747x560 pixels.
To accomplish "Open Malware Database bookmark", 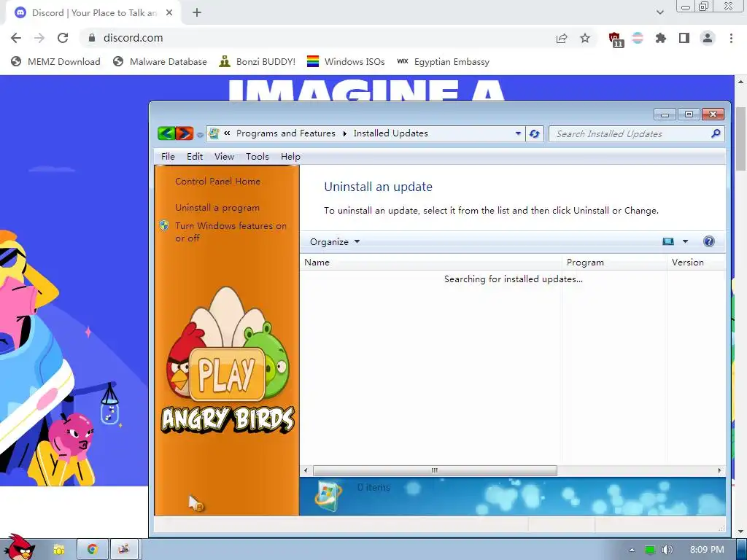I will 160,62.
